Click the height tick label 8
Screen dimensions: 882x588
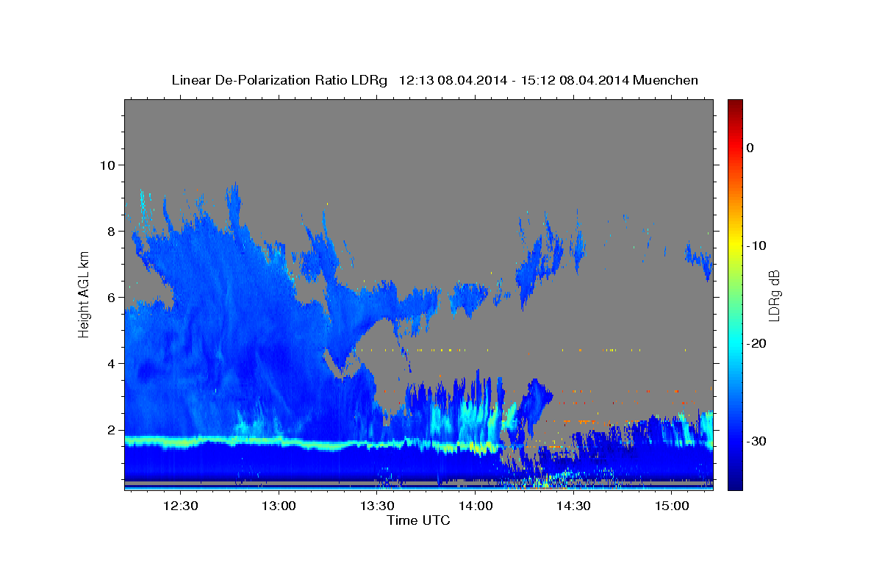112,231
